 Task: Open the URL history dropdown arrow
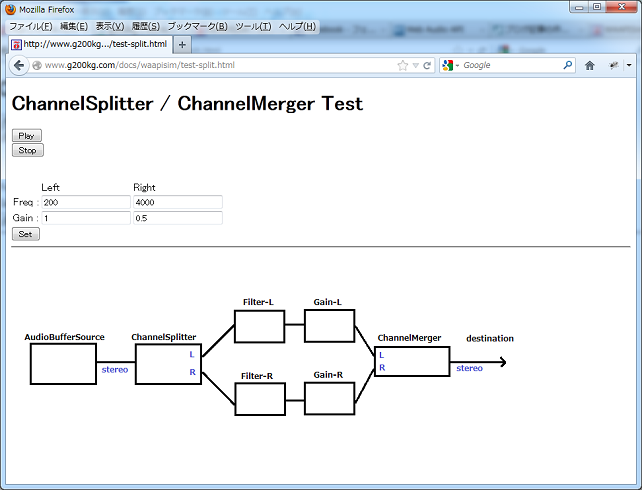coord(415,65)
